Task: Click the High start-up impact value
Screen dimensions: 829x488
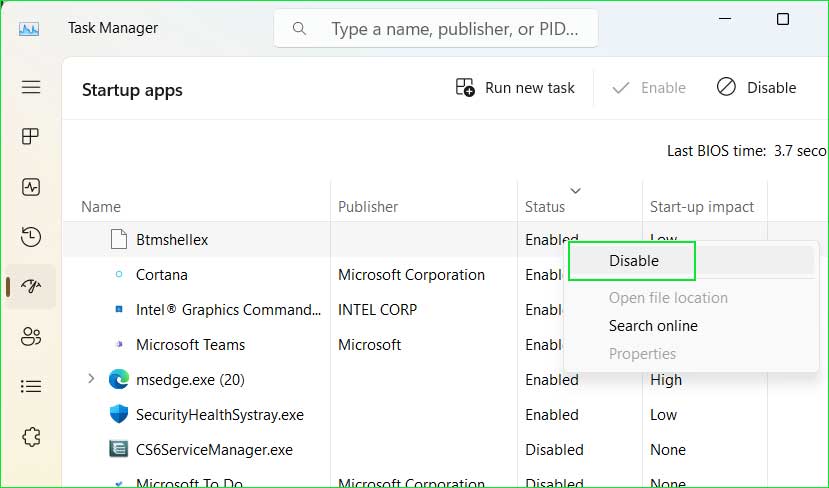Action: (x=666, y=380)
